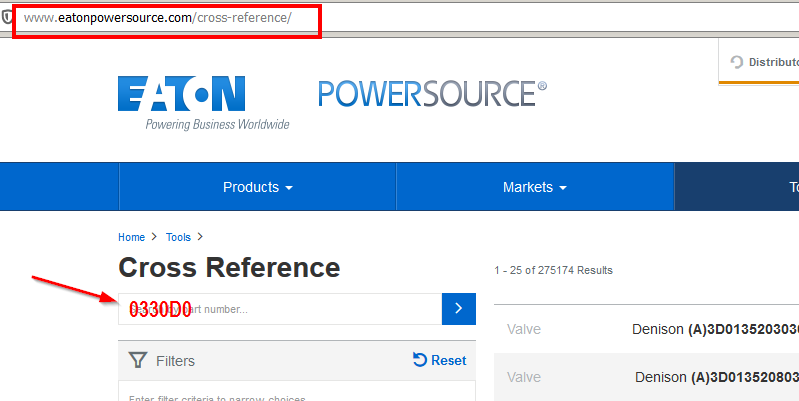Expand the Products menu
Image resolution: width=799 pixels, height=401 pixels.
pyautogui.click(x=258, y=187)
